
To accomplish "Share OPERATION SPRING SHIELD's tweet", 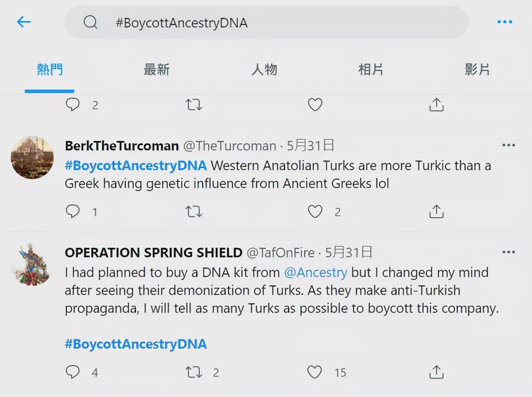I will coord(436,372).
